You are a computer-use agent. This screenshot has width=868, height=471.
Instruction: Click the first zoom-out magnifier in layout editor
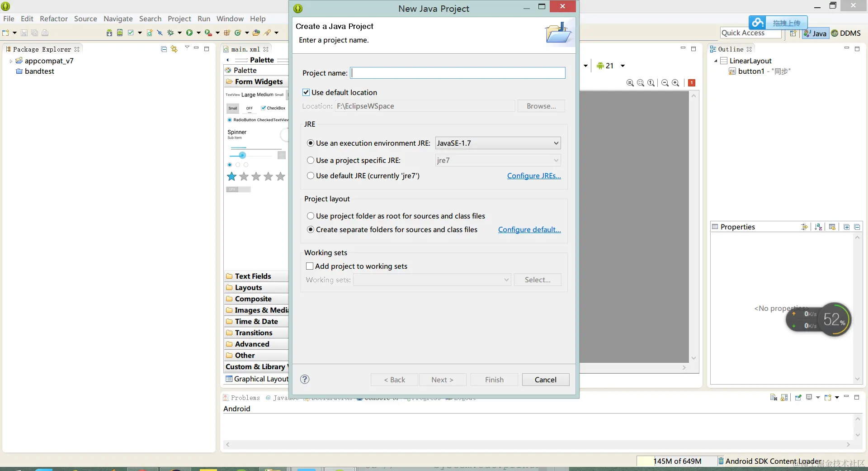point(630,83)
